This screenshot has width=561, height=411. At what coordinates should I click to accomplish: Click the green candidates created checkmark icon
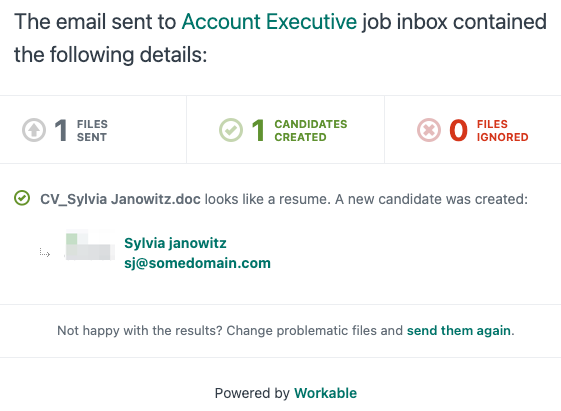coord(231,130)
